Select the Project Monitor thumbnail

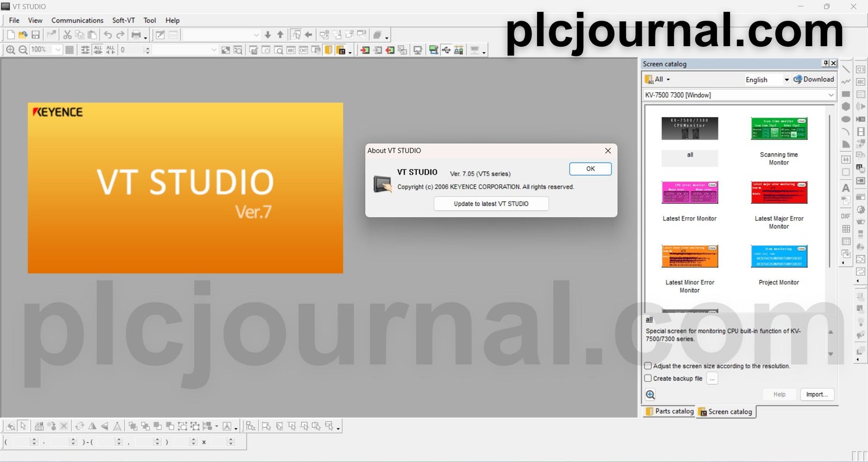(779, 256)
